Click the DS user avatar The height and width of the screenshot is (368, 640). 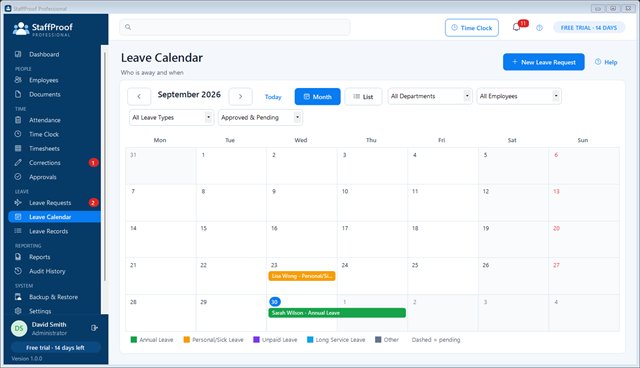[19, 328]
